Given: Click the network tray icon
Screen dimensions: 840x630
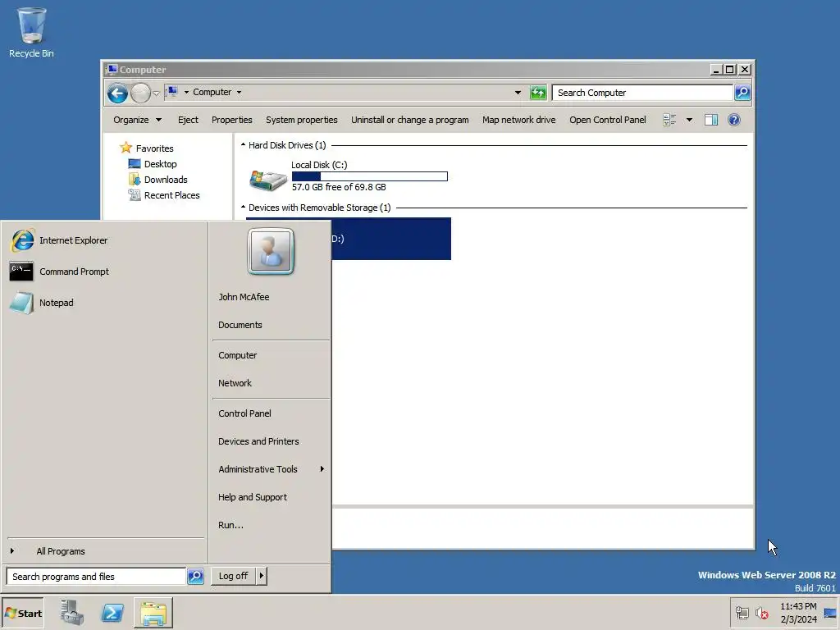Looking at the screenshot, I should point(742,612).
